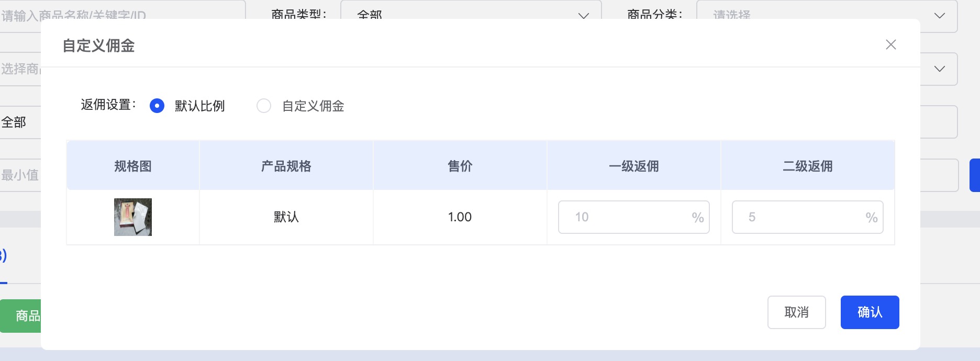Click the 取消 button
980x361 pixels.
tap(796, 312)
